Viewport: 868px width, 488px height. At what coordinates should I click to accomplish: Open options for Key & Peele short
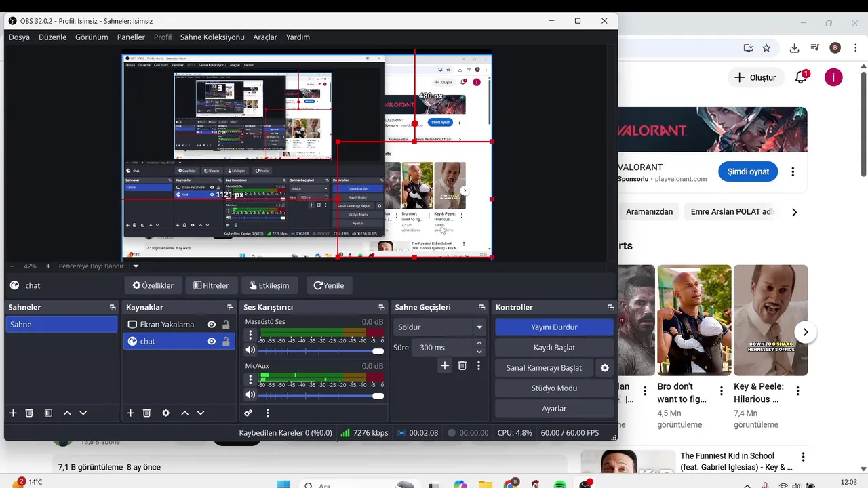point(798,391)
